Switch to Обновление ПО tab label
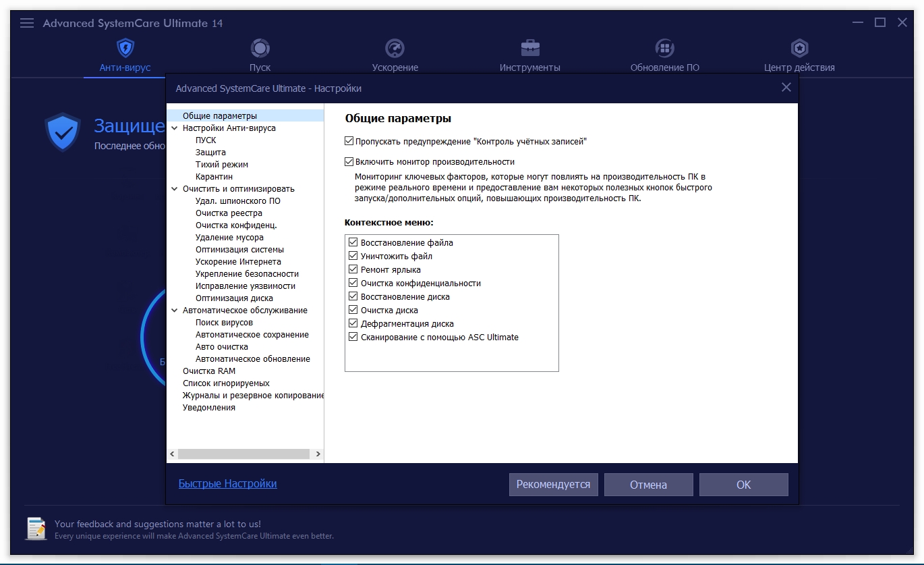Viewport: 924px width, 565px height. pos(665,68)
